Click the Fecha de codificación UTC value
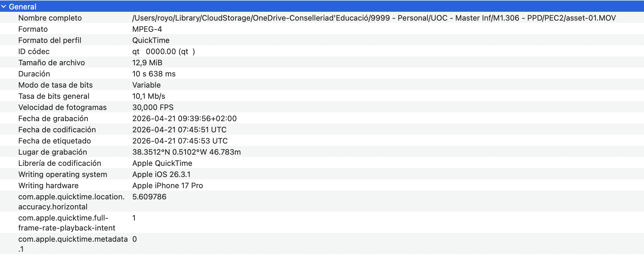The height and width of the screenshot is (257, 644). click(x=179, y=130)
